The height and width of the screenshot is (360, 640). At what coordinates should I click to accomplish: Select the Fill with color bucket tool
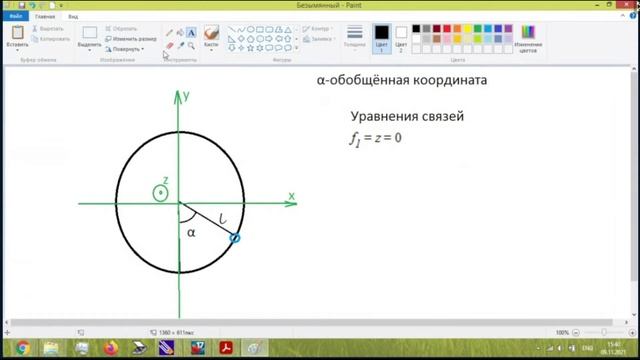coord(180,33)
